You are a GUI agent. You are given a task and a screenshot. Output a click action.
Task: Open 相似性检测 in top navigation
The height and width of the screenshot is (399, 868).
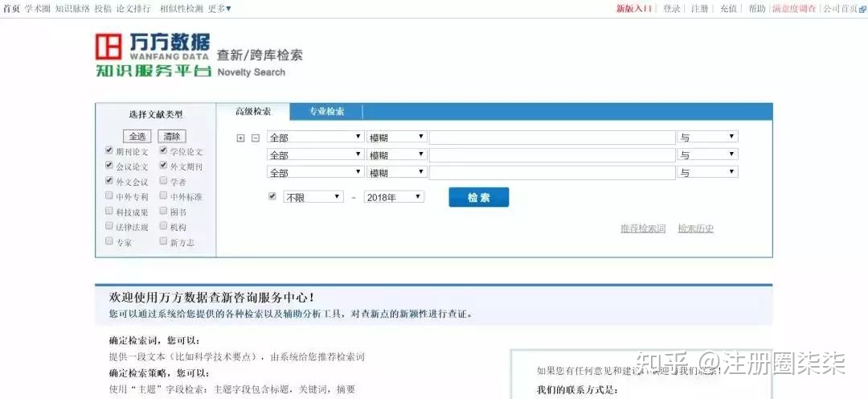point(182,9)
